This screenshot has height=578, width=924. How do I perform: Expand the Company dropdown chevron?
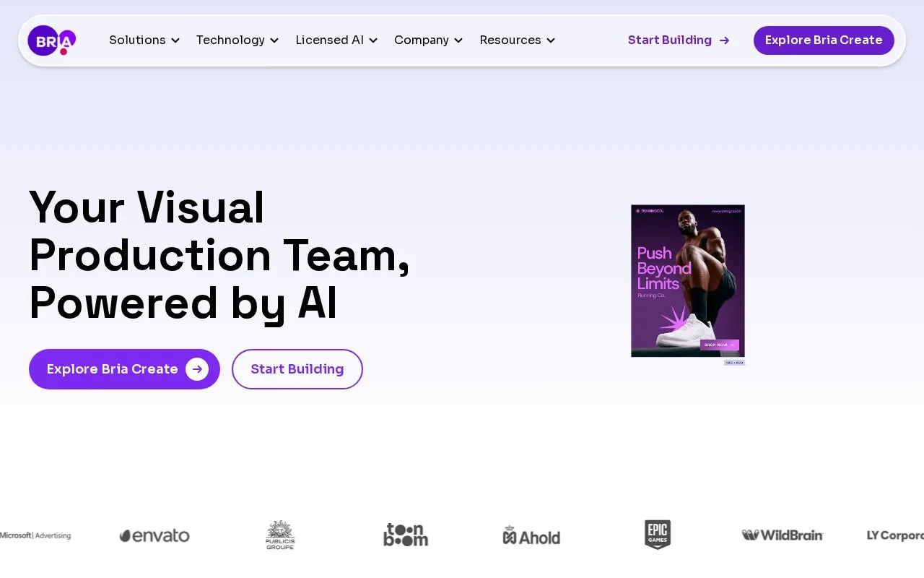tap(458, 40)
